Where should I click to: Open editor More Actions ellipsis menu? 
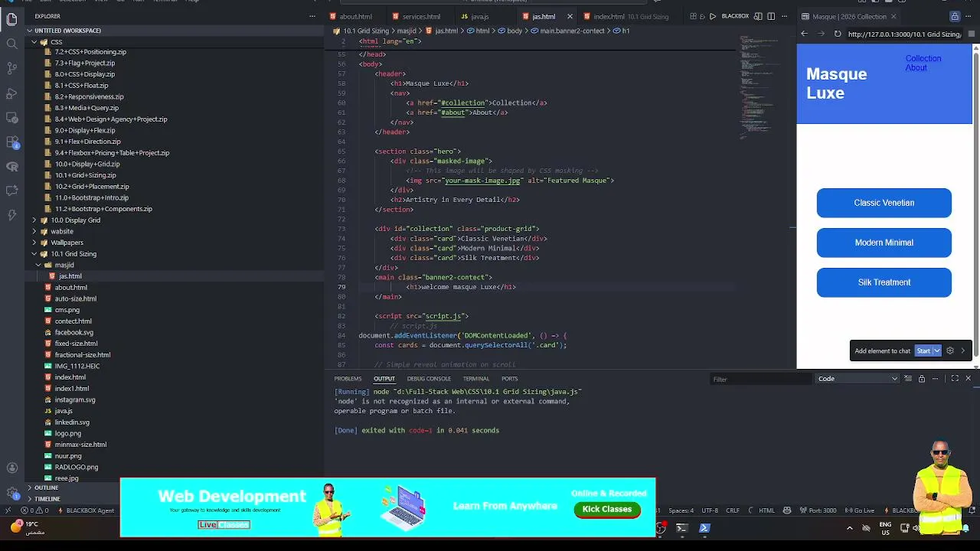(784, 16)
